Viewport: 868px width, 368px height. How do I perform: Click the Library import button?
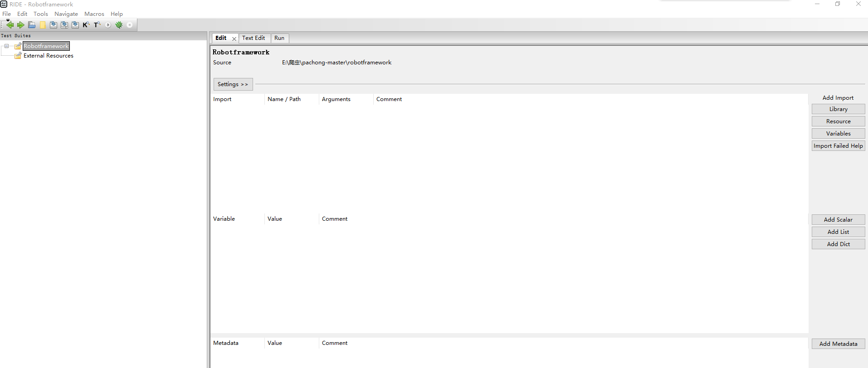tap(838, 109)
